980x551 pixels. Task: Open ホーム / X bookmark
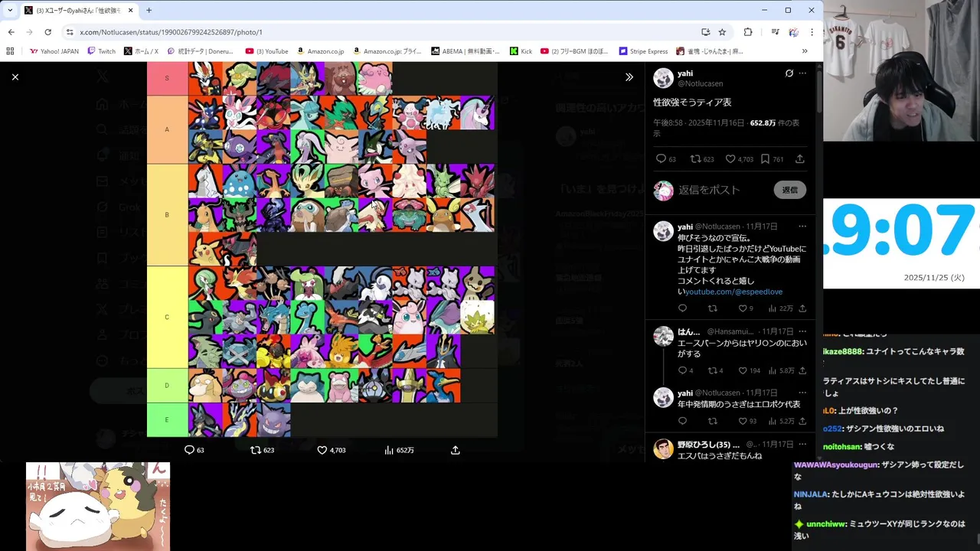[x=141, y=51]
